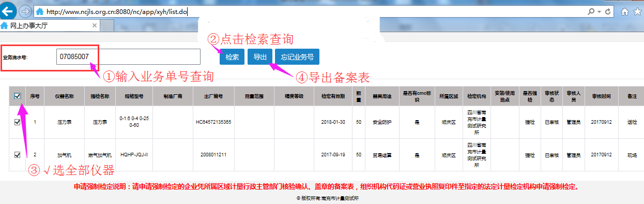
Task: Click the 出厂编号 column header
Action: click(x=213, y=96)
